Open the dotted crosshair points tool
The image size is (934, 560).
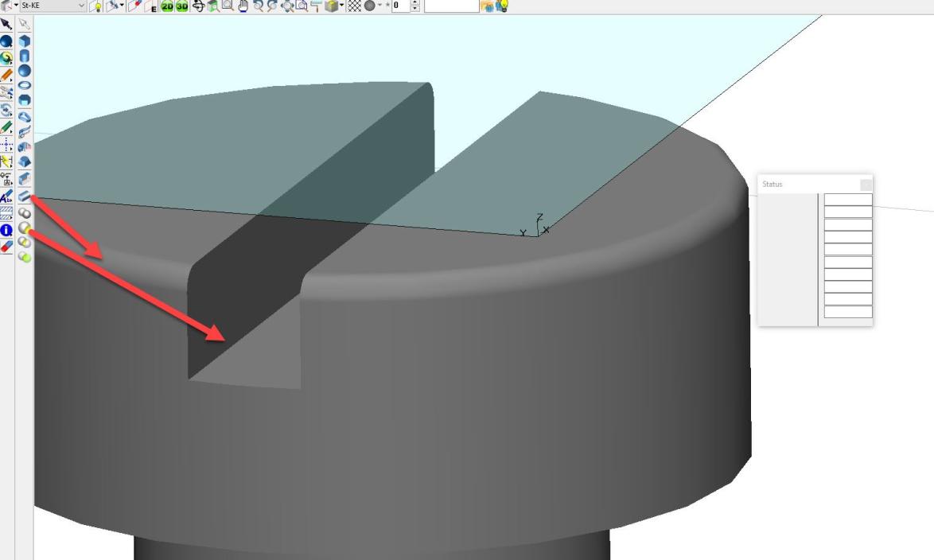[x=6, y=144]
